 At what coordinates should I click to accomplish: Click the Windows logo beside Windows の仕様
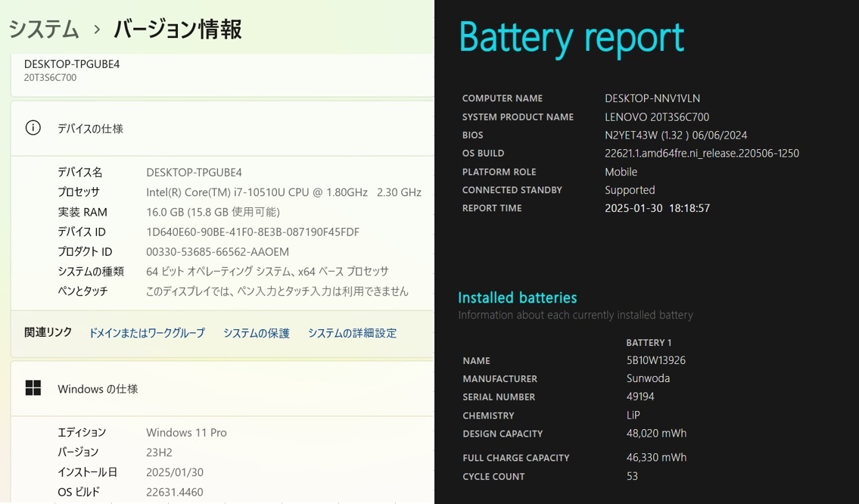tap(33, 388)
